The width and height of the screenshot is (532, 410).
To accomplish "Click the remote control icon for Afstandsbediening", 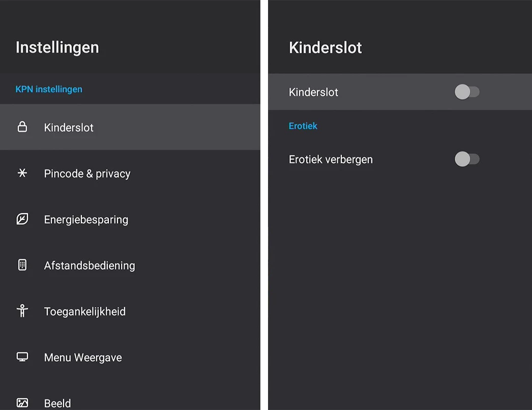I will tap(22, 265).
